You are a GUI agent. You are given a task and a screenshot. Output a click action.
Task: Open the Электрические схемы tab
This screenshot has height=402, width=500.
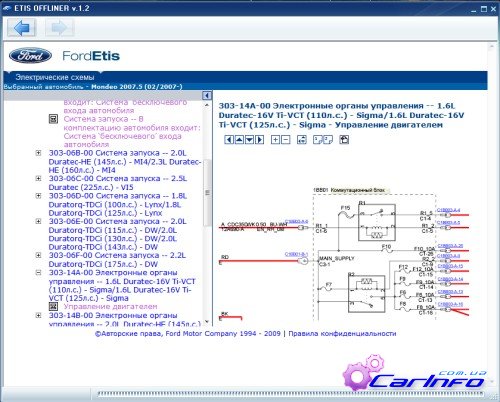pyautogui.click(x=55, y=77)
